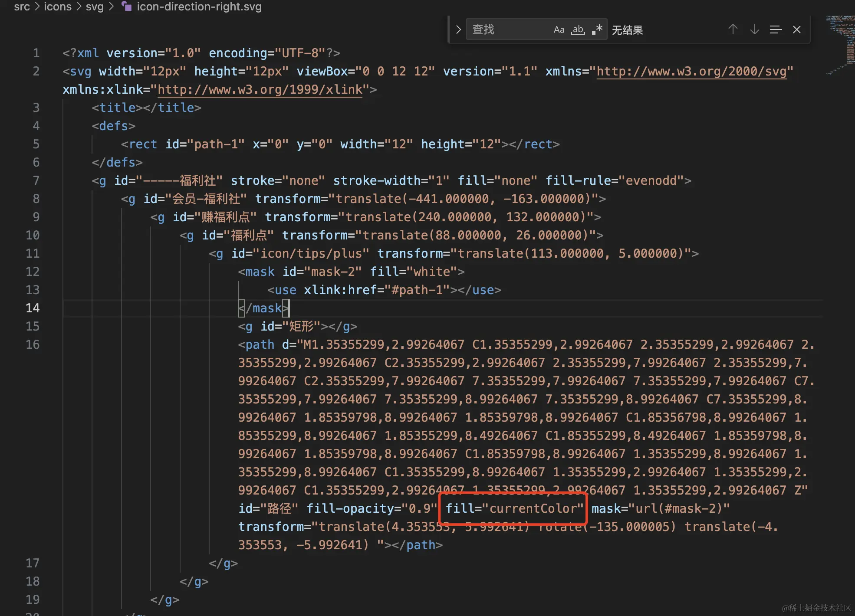The image size is (855, 616).
Task: Click the previous match arrow in find widget
Action: click(x=733, y=29)
